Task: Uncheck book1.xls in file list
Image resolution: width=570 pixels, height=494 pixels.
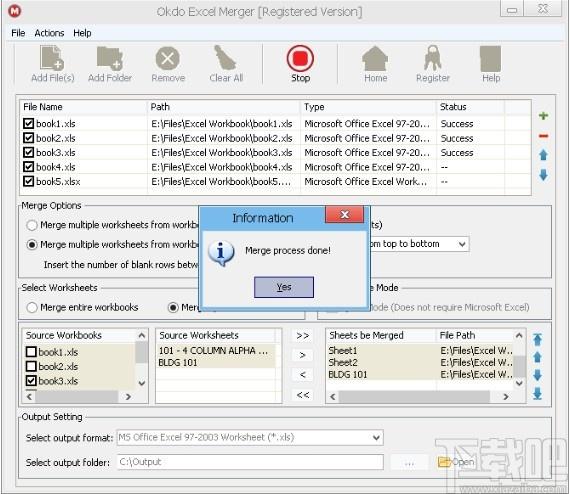Action: click(28, 124)
